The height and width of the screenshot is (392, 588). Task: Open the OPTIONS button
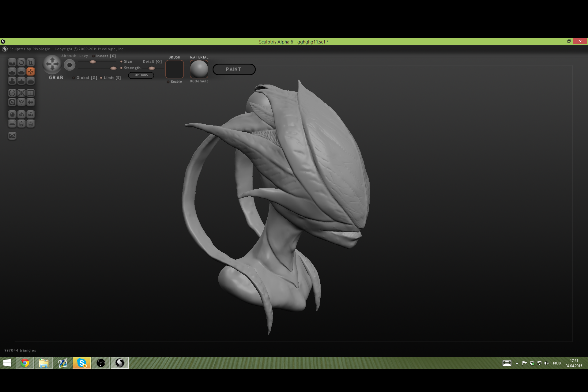(x=141, y=75)
